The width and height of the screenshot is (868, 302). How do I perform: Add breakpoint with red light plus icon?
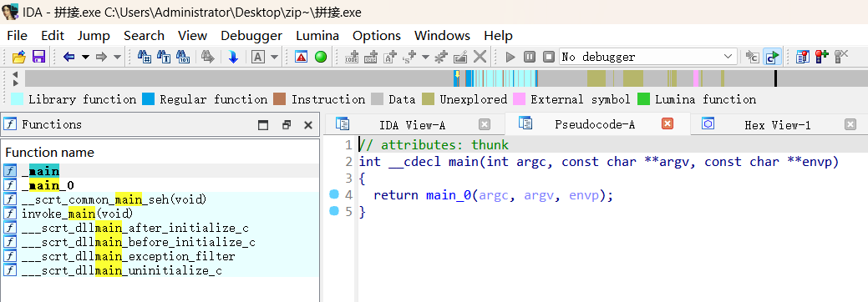tap(822, 57)
